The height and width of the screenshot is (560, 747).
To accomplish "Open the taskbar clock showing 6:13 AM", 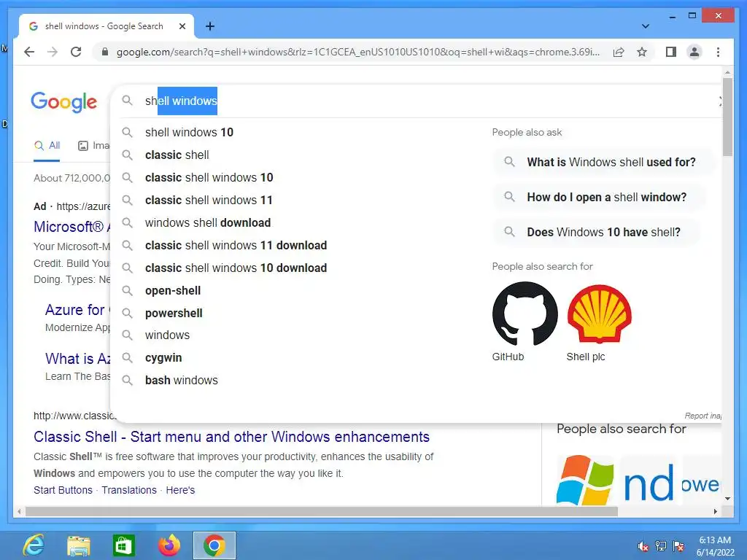I will pyautogui.click(x=715, y=546).
